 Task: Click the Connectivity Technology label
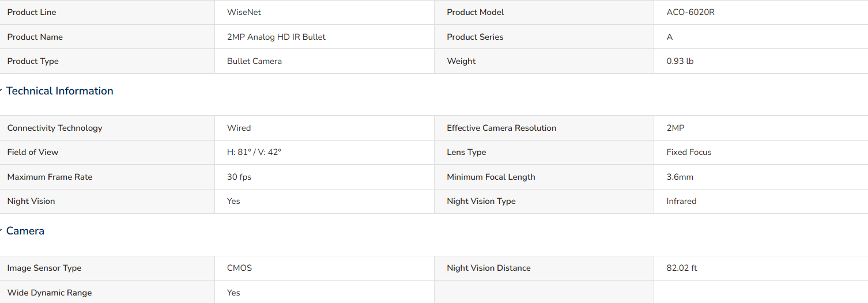pos(55,128)
